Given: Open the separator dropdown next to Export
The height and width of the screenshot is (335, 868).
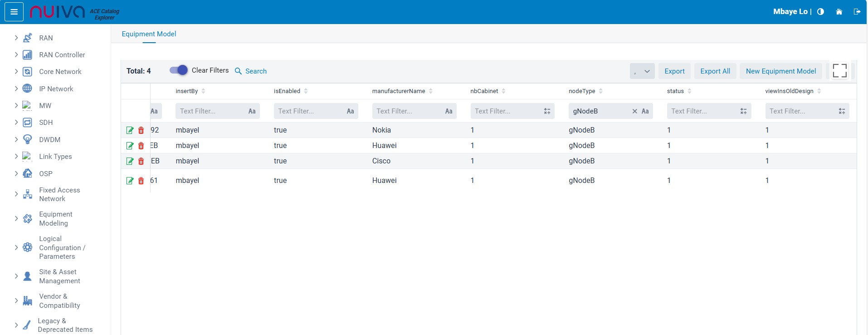Looking at the screenshot, I should point(642,71).
